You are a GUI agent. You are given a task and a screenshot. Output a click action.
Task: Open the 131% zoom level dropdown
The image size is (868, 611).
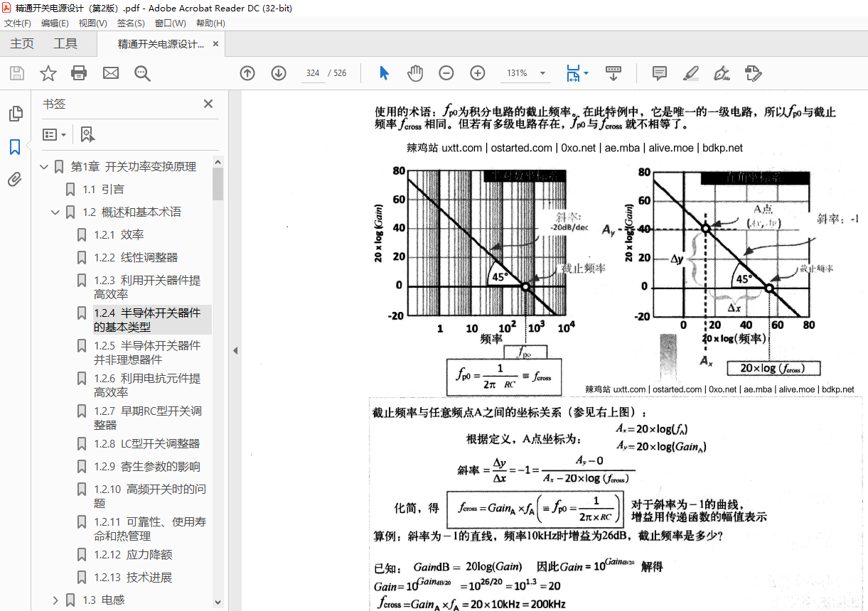coord(543,73)
